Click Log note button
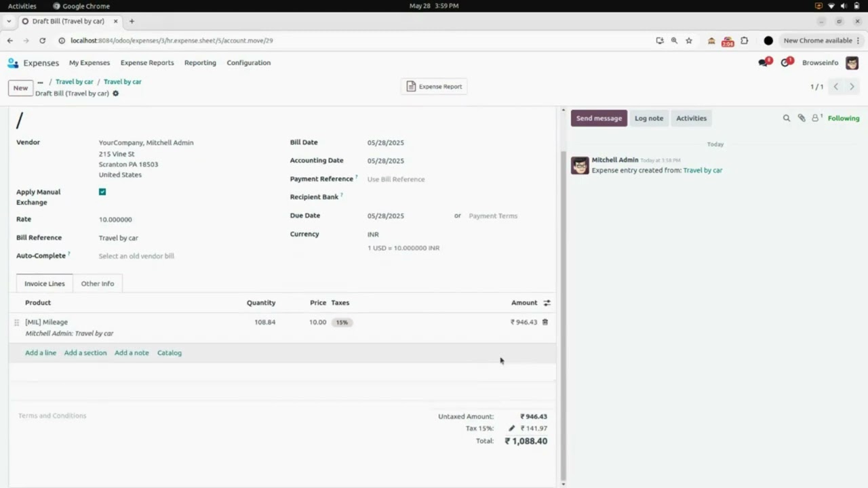 649,118
